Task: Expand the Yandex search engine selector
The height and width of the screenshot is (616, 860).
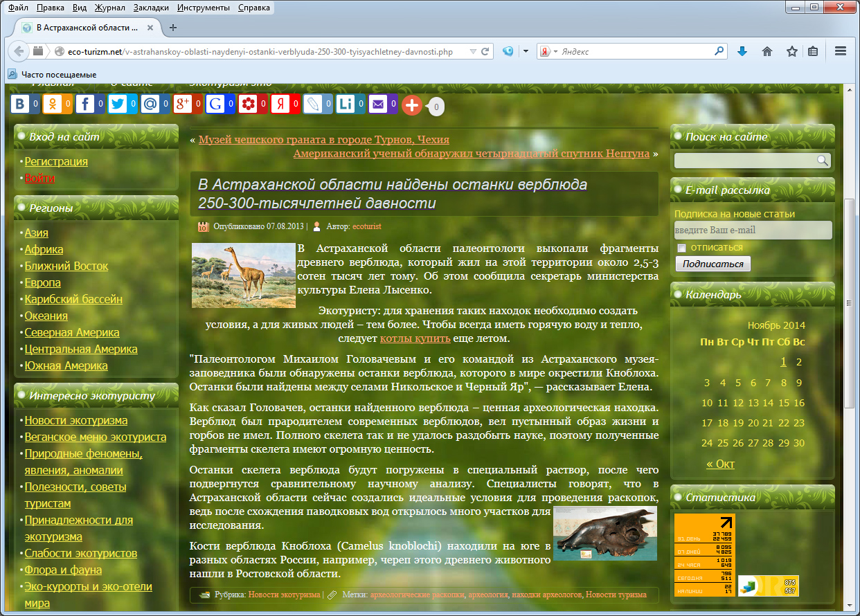Action: point(548,51)
